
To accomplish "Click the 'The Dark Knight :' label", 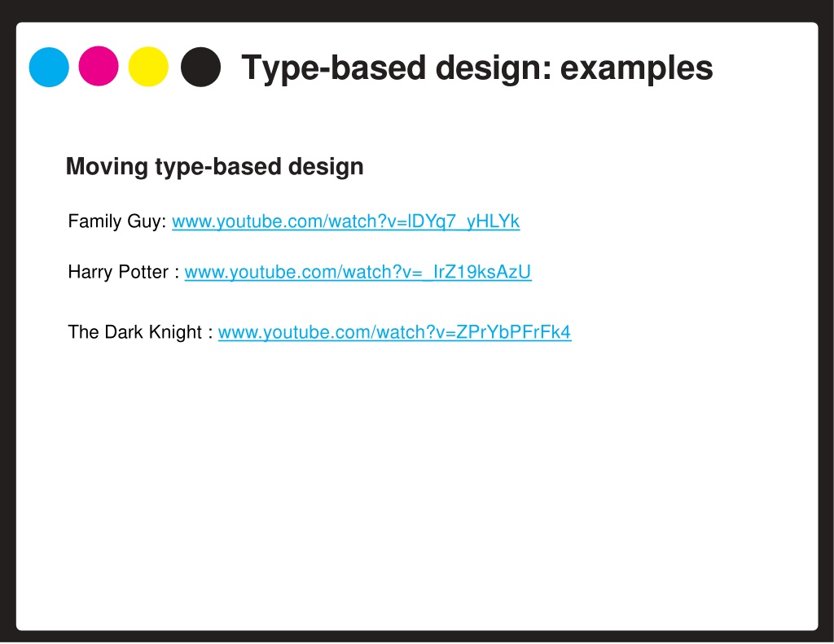I will [140, 332].
